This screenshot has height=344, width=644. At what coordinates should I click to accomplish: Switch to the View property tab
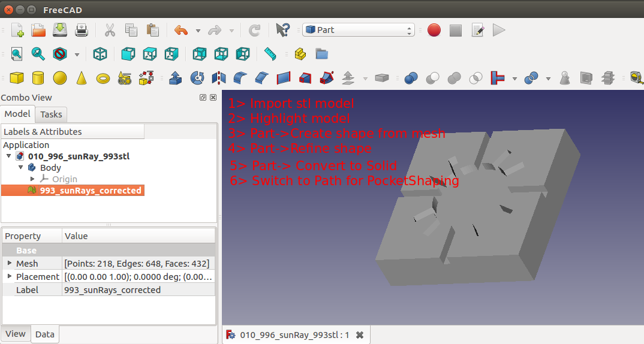coord(16,334)
